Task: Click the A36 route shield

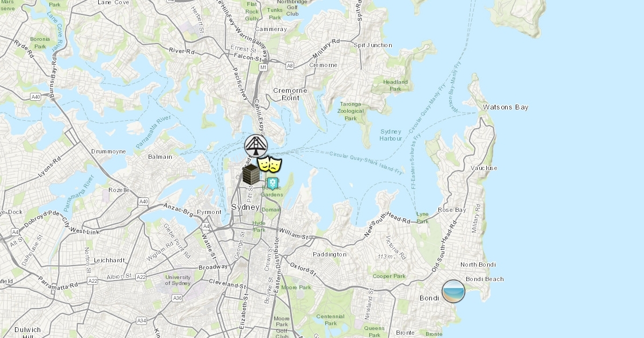Action: (x=177, y=298)
